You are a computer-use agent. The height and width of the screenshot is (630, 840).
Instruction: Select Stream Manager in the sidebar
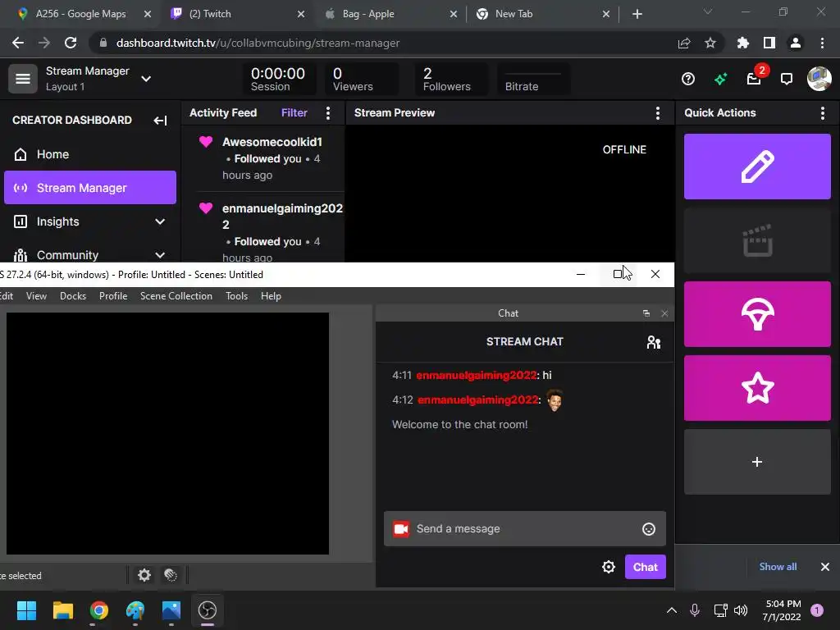click(x=90, y=188)
